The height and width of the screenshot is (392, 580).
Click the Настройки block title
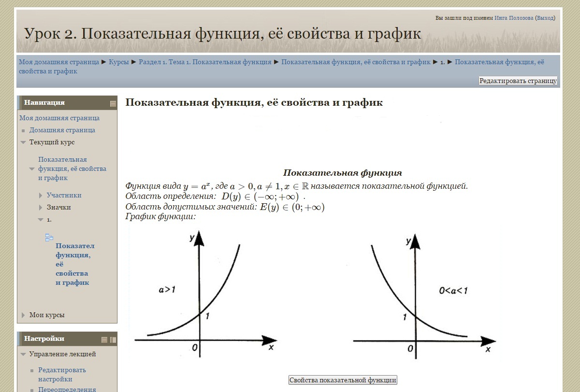pos(44,339)
